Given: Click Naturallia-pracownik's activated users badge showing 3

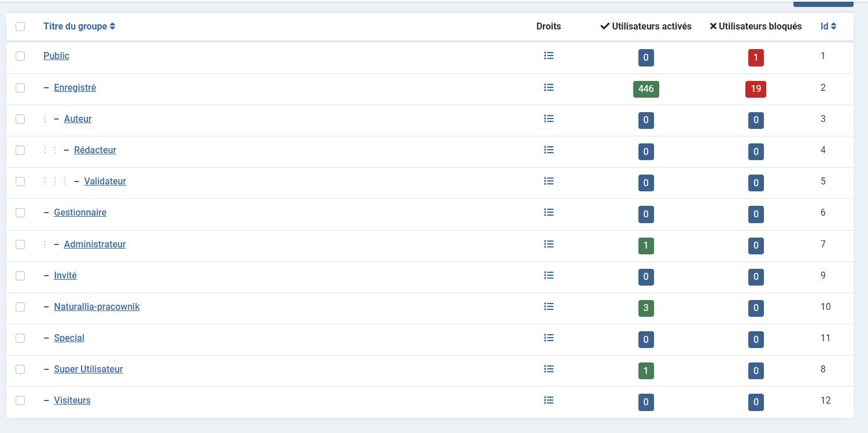Looking at the screenshot, I should coord(646,308).
